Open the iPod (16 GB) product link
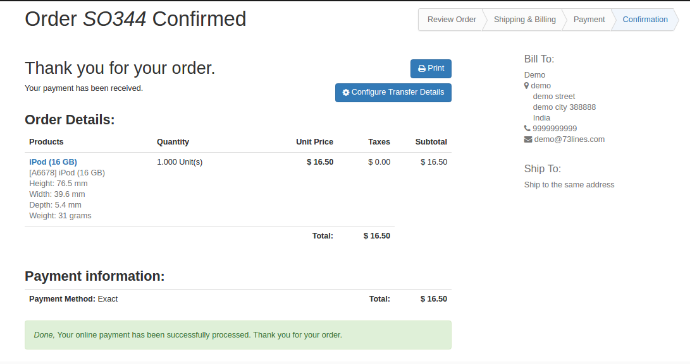The image size is (690, 364). point(53,162)
